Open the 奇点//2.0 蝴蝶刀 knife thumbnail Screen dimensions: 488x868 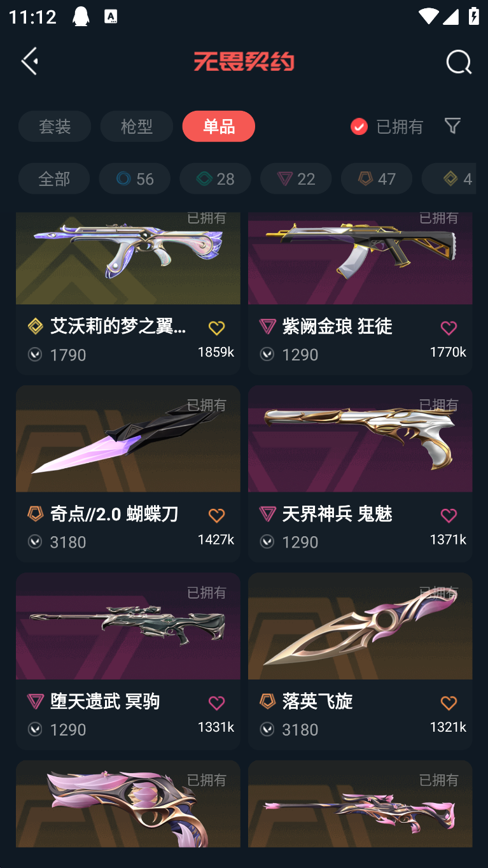click(128, 439)
